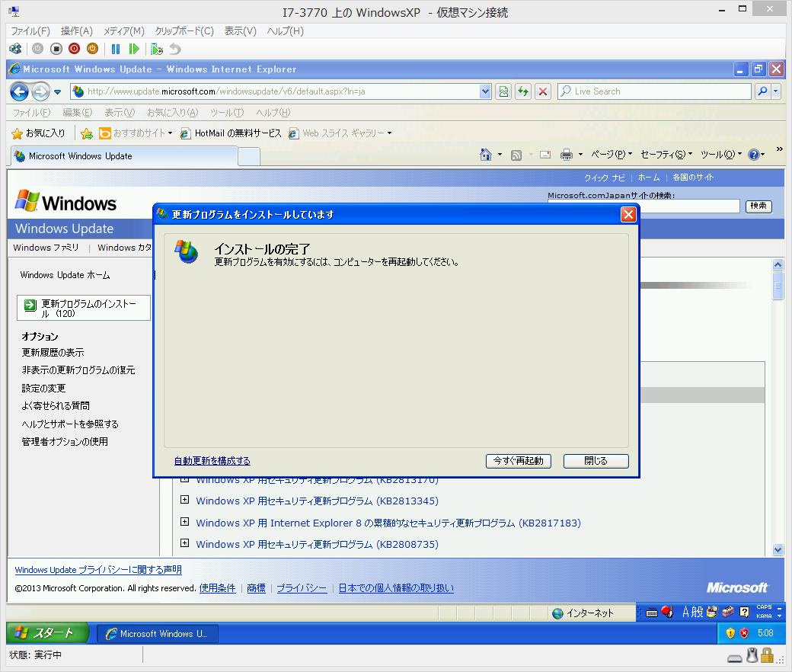Click Ctrl+Alt+Del icon in VM toolbar
This screenshot has height=672, width=792.
16,49
